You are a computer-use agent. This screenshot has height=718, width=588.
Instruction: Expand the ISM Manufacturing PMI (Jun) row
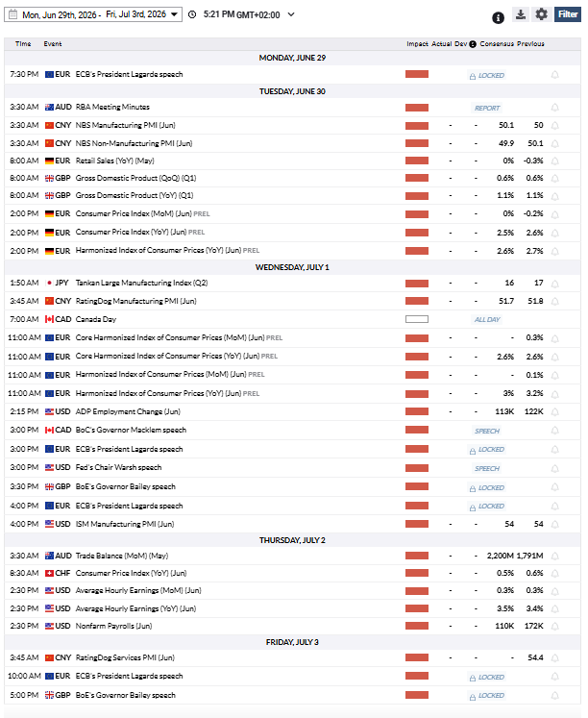(x=292, y=524)
